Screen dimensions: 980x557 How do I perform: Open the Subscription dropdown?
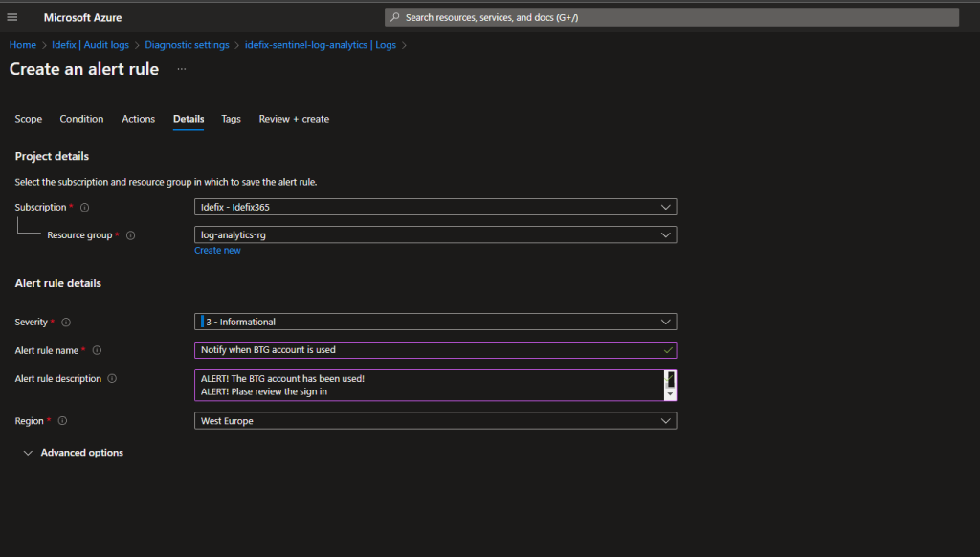click(x=435, y=207)
